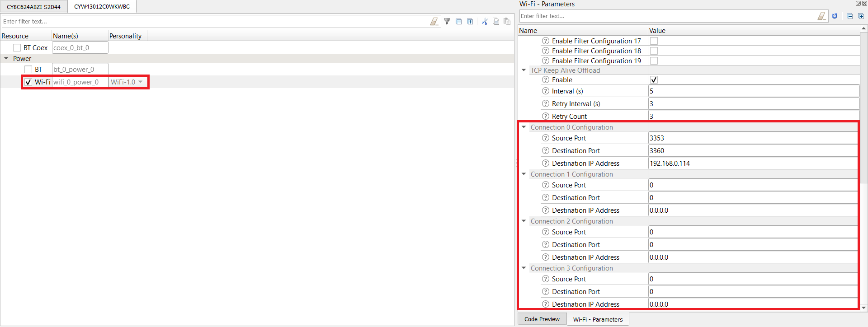Show help for Retry Interval (s) parameter
Screen dimensions: 868x327
[x=546, y=103]
